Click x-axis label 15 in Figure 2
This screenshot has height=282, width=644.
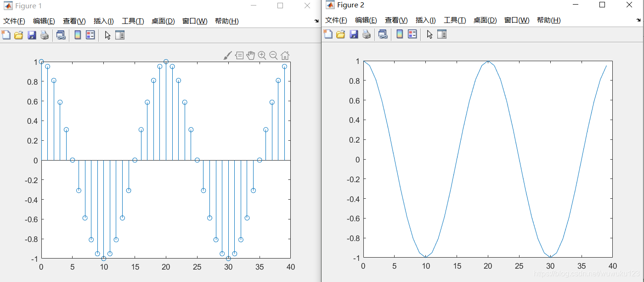[x=457, y=266]
